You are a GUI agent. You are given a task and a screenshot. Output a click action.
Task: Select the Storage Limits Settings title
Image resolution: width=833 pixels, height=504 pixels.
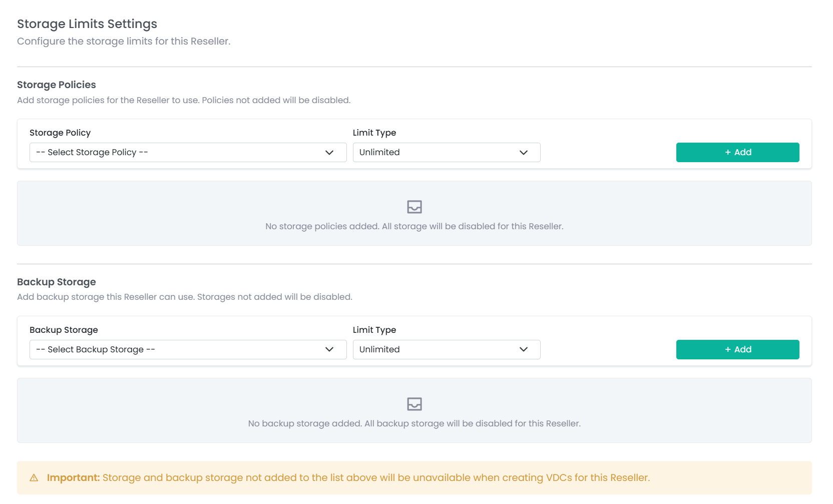tap(87, 24)
